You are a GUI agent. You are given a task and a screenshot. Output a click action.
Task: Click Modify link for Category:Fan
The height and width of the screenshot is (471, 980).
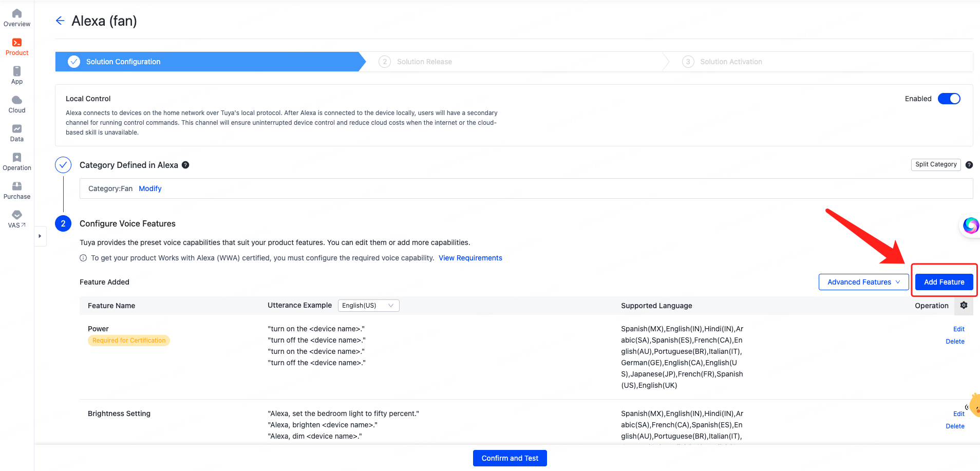(x=150, y=189)
